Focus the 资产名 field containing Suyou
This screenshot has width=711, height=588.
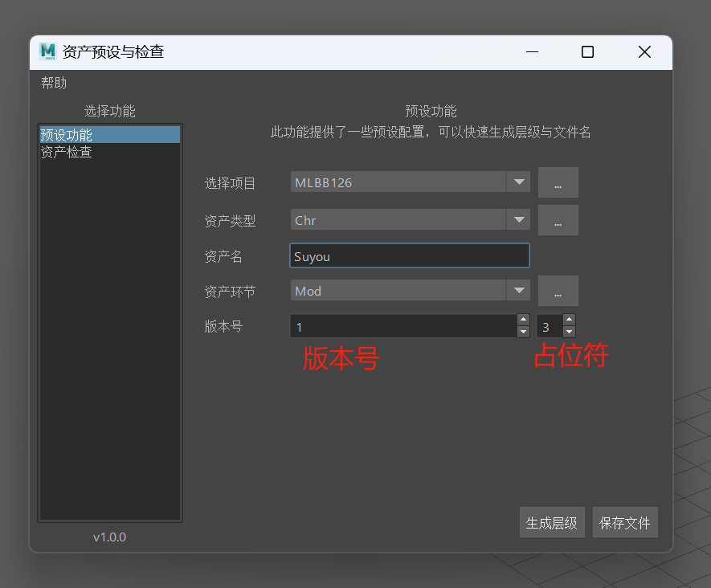click(410, 255)
